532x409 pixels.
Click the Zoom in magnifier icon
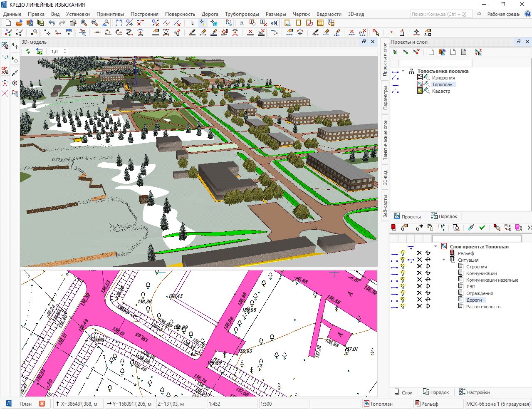click(x=84, y=23)
